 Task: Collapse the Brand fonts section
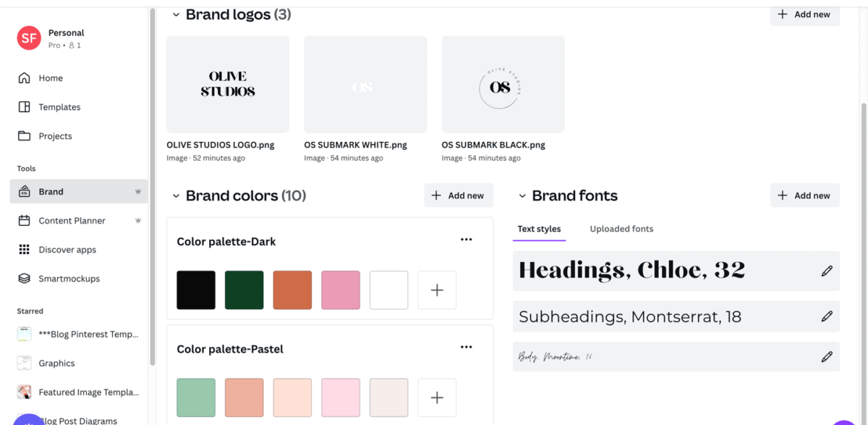click(x=522, y=195)
